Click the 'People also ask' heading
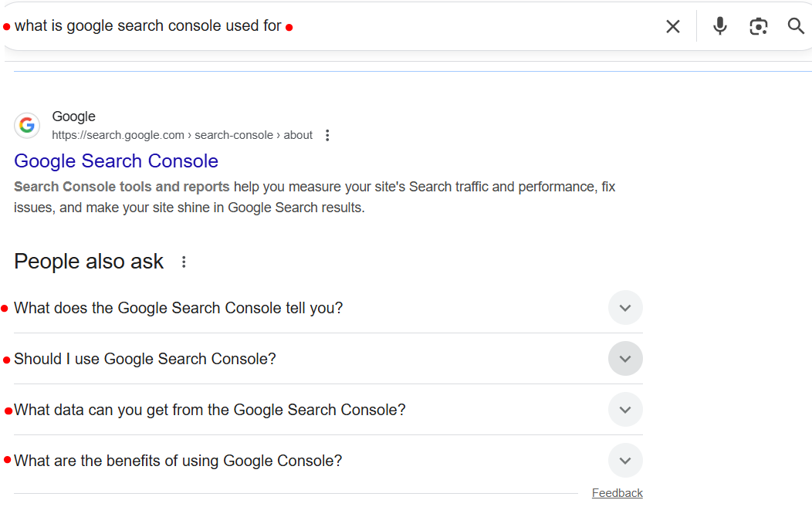The image size is (812, 517). pyautogui.click(x=88, y=262)
